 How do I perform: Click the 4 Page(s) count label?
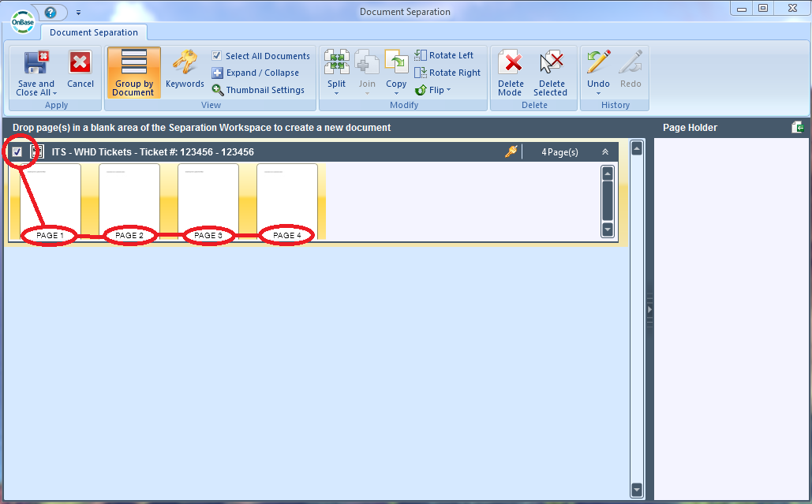tap(559, 152)
